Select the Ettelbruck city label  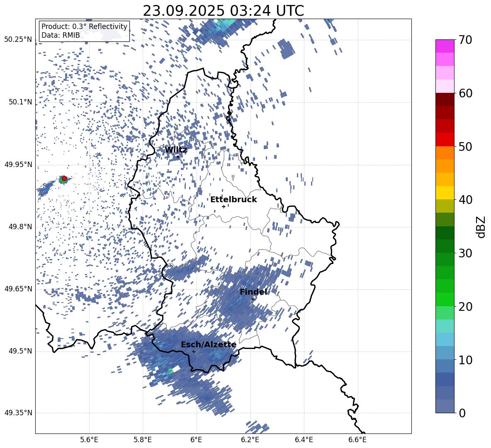(233, 200)
